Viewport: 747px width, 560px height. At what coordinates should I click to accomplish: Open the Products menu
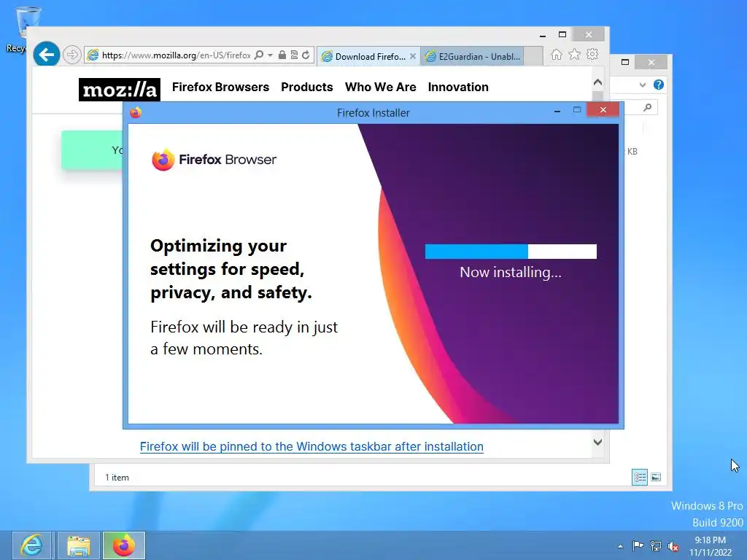click(307, 87)
